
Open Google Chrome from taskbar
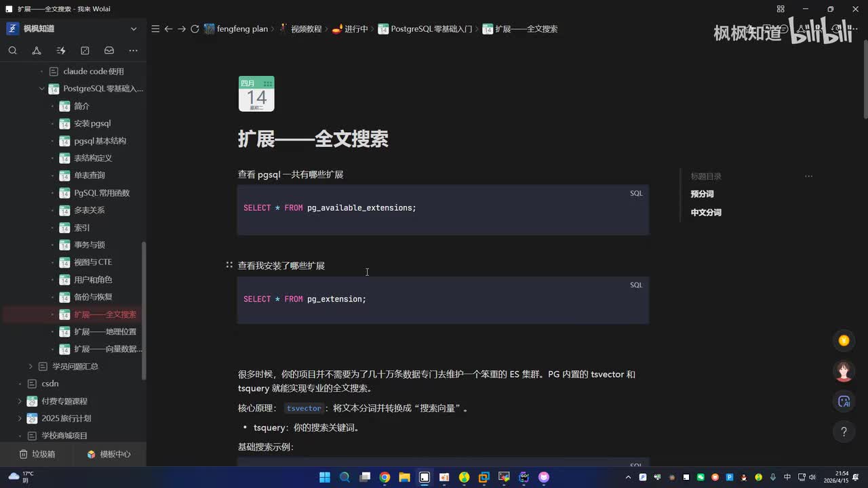pyautogui.click(x=384, y=477)
